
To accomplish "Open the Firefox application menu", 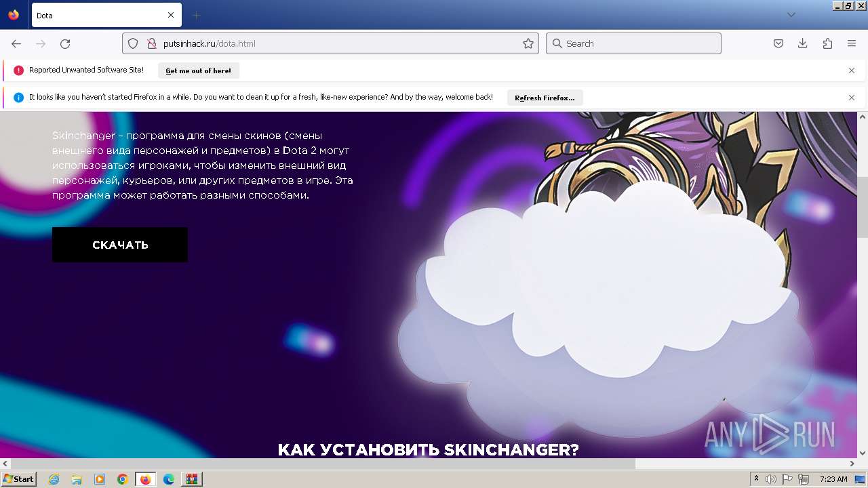I will [852, 43].
